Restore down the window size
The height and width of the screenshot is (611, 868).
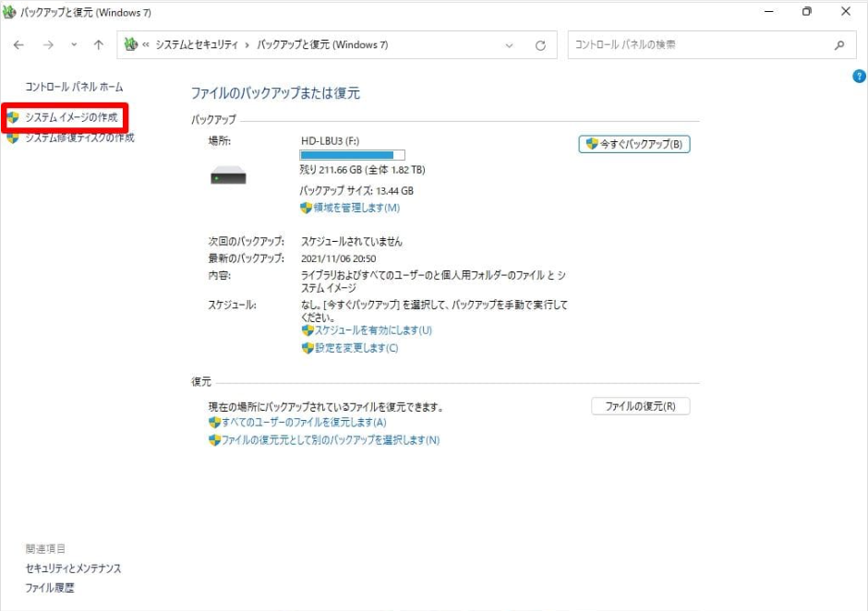click(807, 11)
